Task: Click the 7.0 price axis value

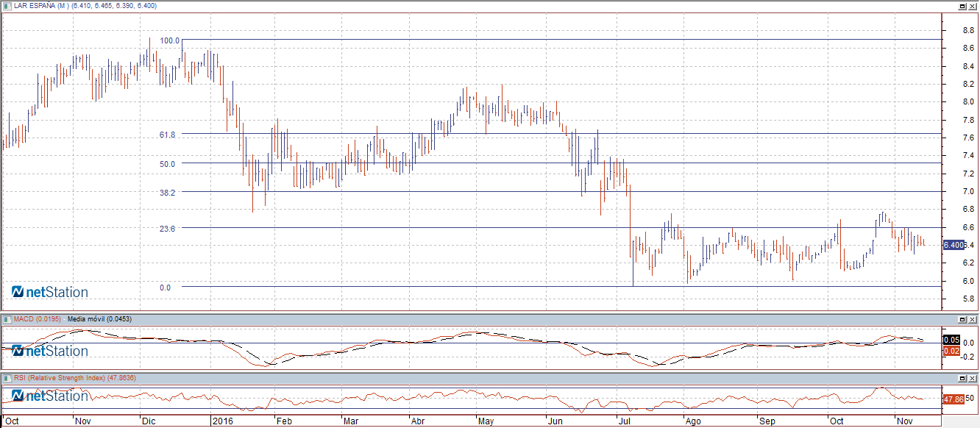Action: [969, 191]
